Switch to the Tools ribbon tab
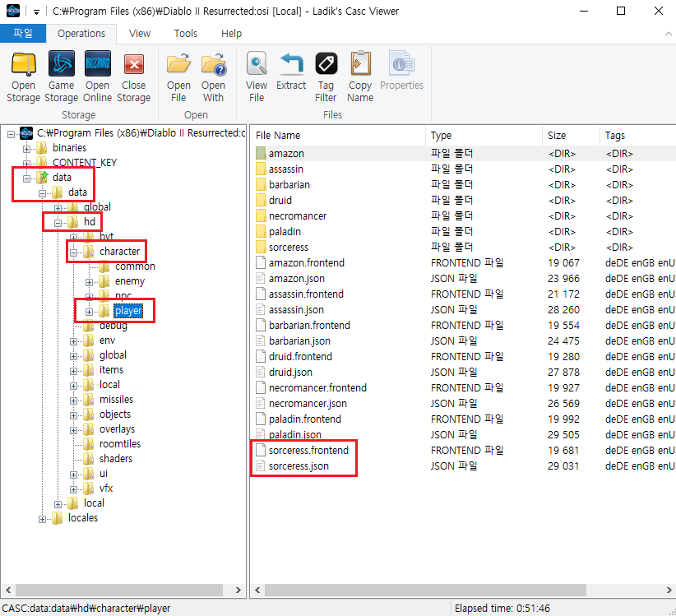 (185, 33)
